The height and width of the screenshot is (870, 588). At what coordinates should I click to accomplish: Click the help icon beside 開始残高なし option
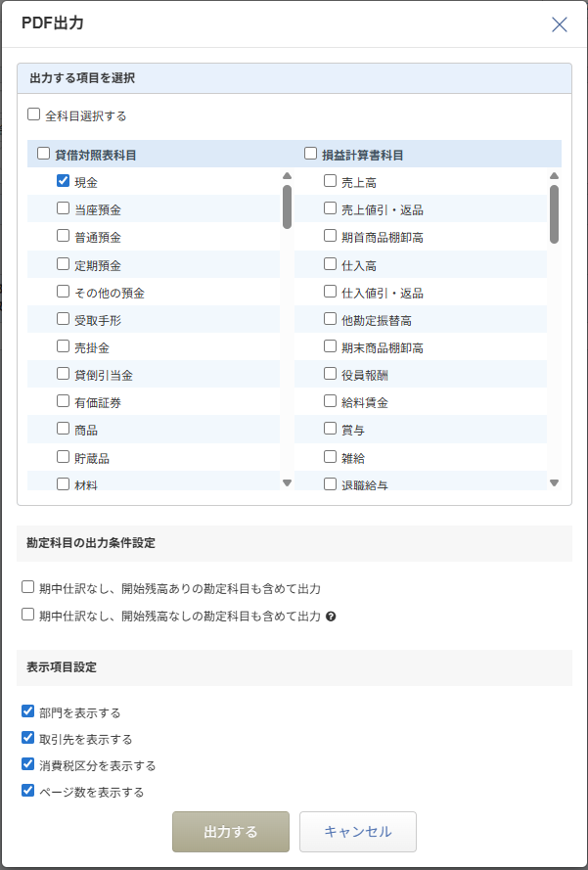pyautogui.click(x=331, y=617)
